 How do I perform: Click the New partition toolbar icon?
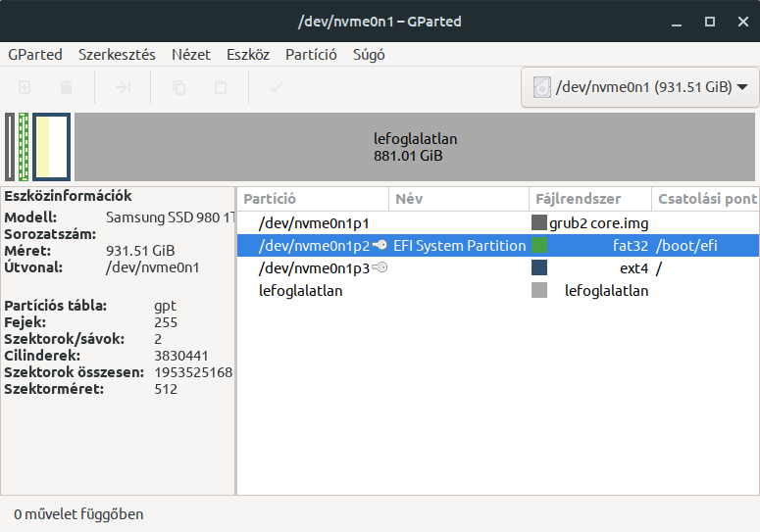tap(25, 87)
